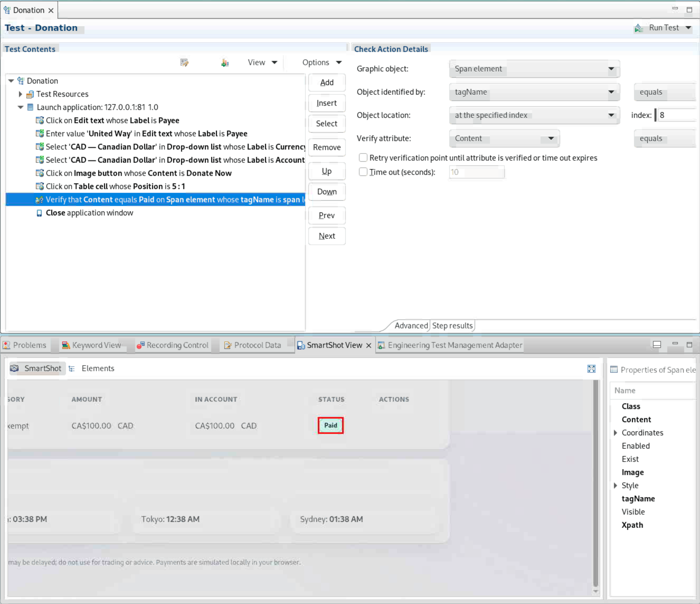The width and height of the screenshot is (700, 604).
Task: Expand the Test Resources node
Action: (20, 94)
